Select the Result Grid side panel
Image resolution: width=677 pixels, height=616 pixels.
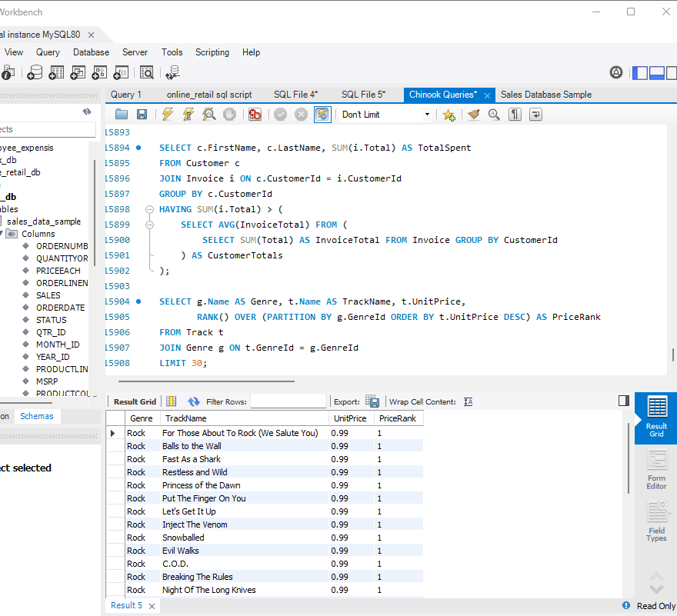(656, 418)
